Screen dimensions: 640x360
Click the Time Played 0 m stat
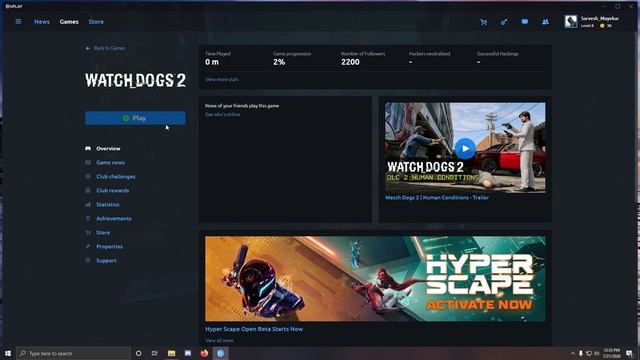click(218, 59)
